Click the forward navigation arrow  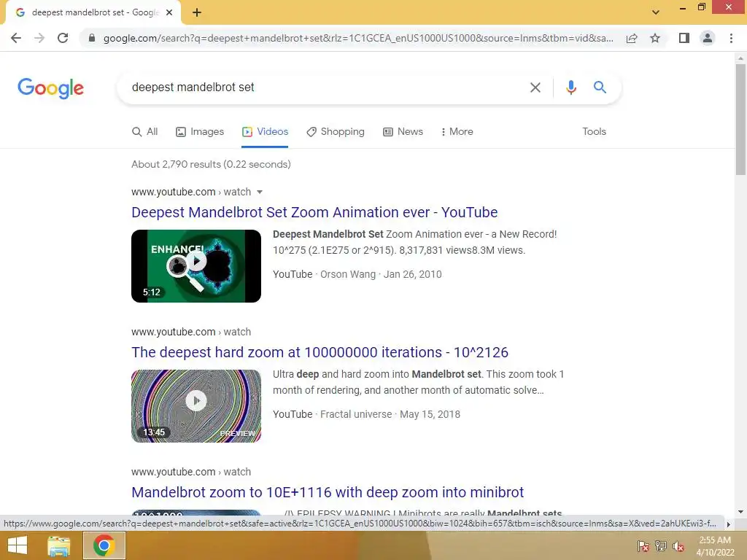click(x=39, y=38)
